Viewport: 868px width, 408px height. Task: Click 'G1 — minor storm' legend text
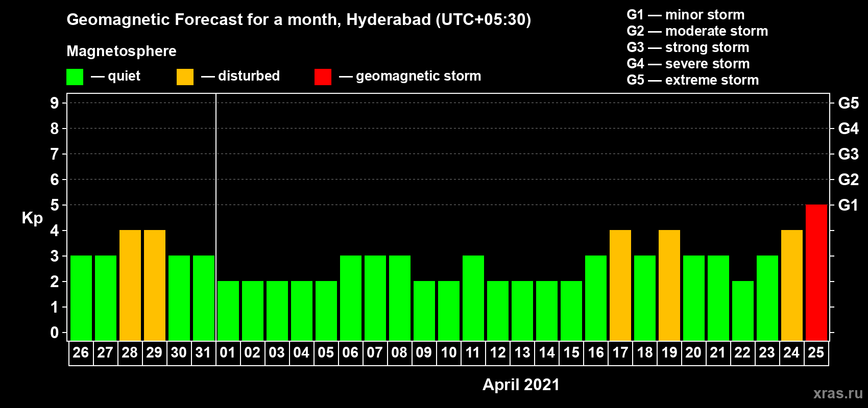pyautogui.click(x=685, y=15)
